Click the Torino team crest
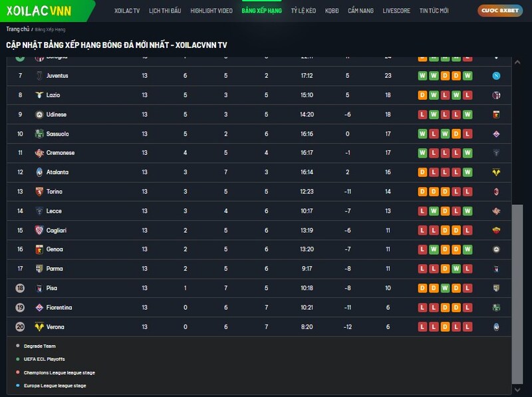The height and width of the screenshot is (397, 532). (39, 192)
